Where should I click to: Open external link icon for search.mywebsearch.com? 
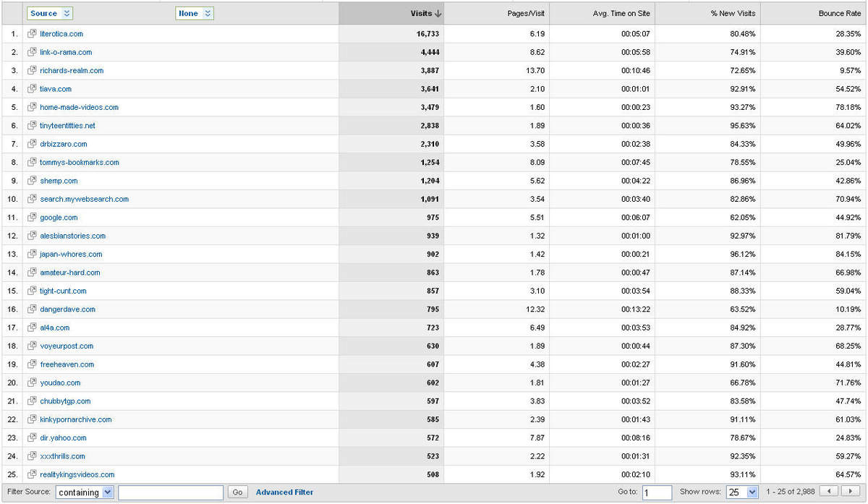pos(32,199)
